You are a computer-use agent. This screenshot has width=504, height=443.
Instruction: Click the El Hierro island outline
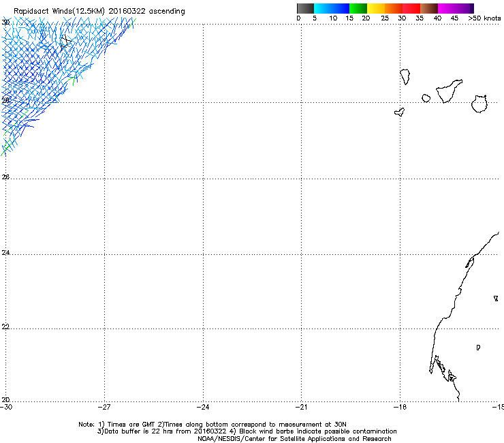[x=400, y=112]
